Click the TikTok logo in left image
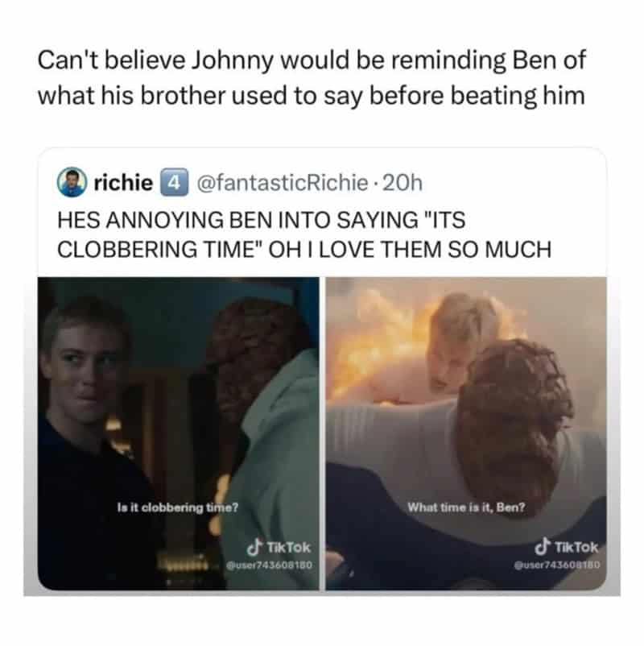Screen dimensions: 644x646 [279, 547]
